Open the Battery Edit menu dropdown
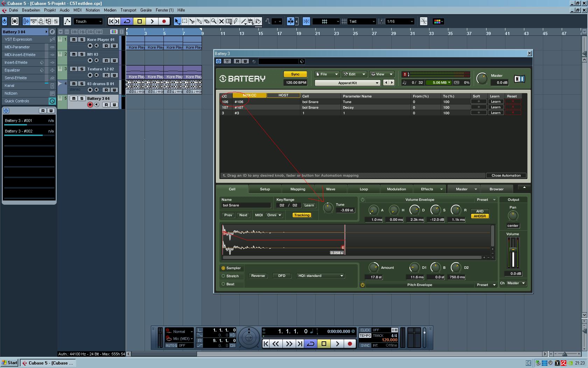 (354, 74)
